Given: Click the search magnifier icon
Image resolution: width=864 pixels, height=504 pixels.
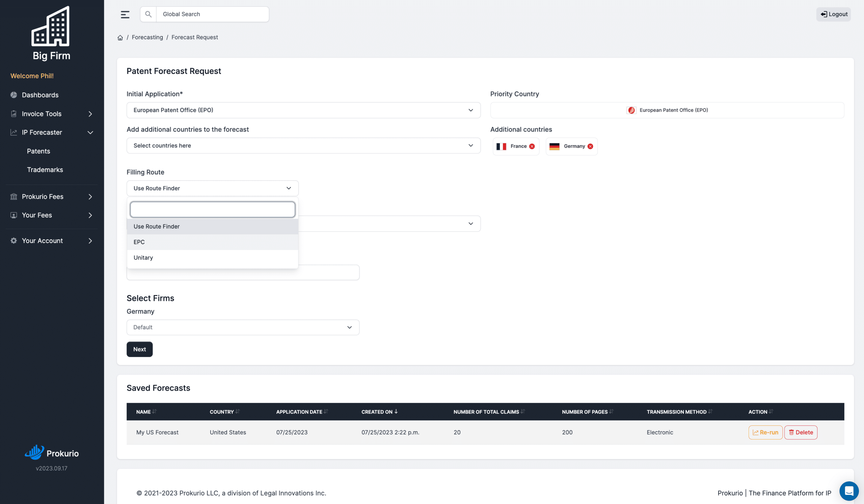Looking at the screenshot, I should [148, 15].
